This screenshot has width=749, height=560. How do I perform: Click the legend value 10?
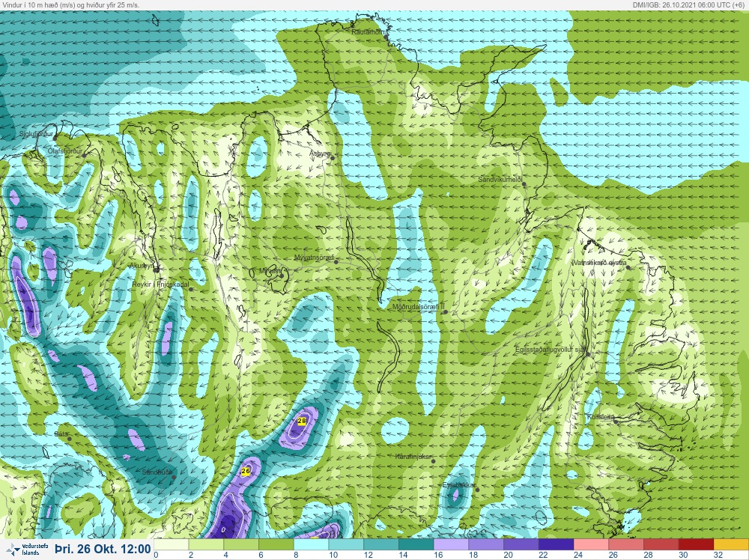click(333, 556)
